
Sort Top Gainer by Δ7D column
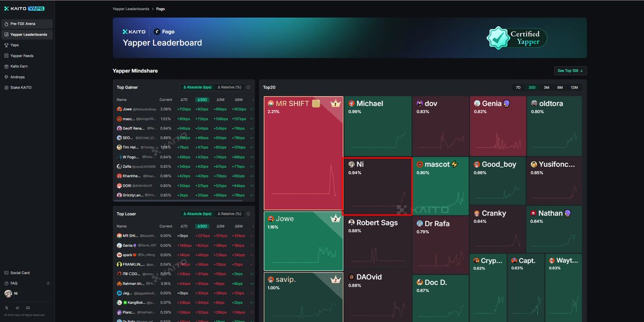(184, 100)
